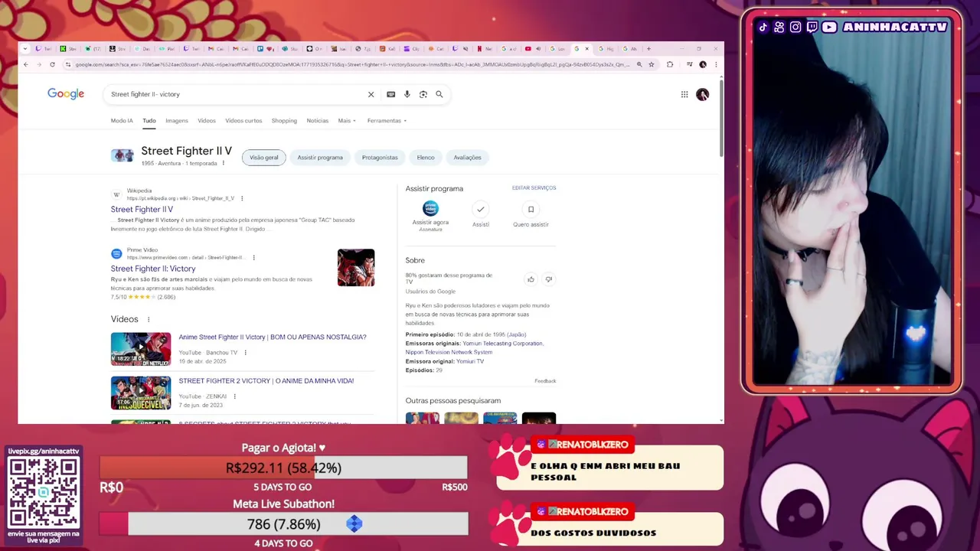Click the Feedback link in the knowledge panel
Image resolution: width=980 pixels, height=551 pixels.
click(x=545, y=380)
